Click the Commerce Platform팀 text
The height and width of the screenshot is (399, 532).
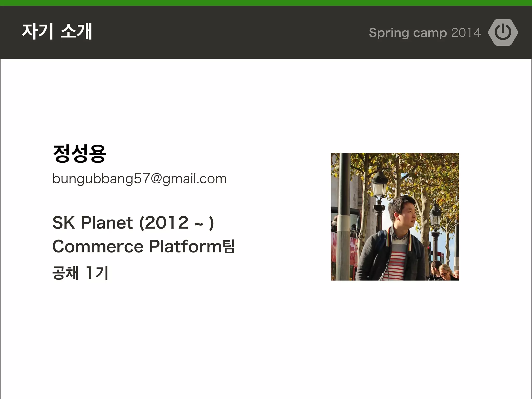coord(144,246)
